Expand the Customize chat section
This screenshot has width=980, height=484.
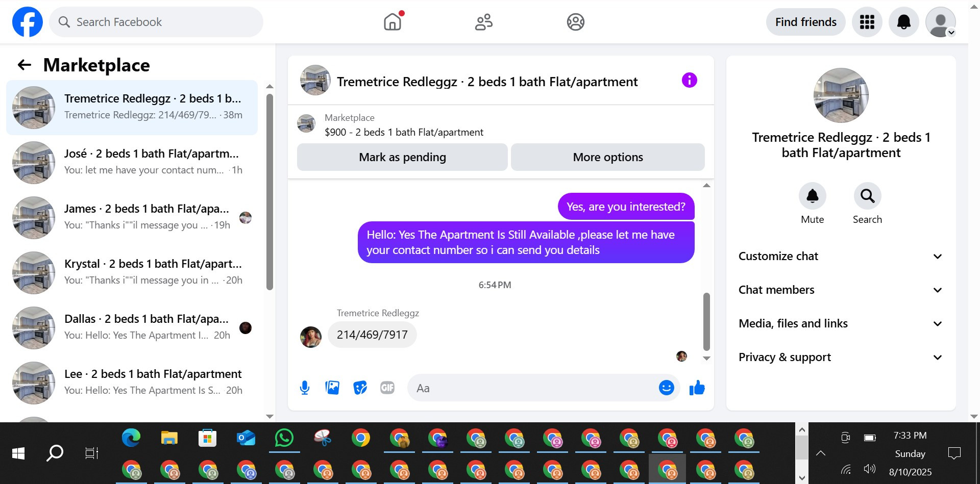click(x=841, y=256)
